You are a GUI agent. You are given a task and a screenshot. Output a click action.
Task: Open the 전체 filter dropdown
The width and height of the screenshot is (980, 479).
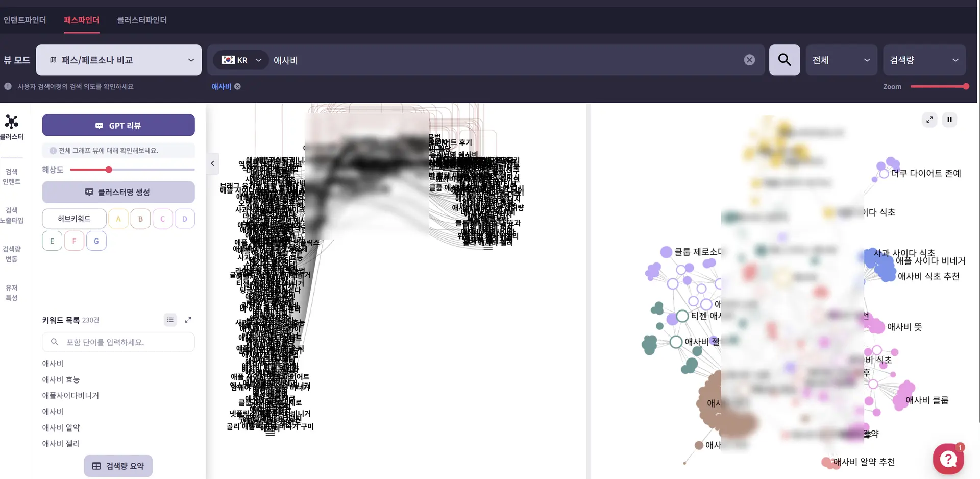coord(841,60)
